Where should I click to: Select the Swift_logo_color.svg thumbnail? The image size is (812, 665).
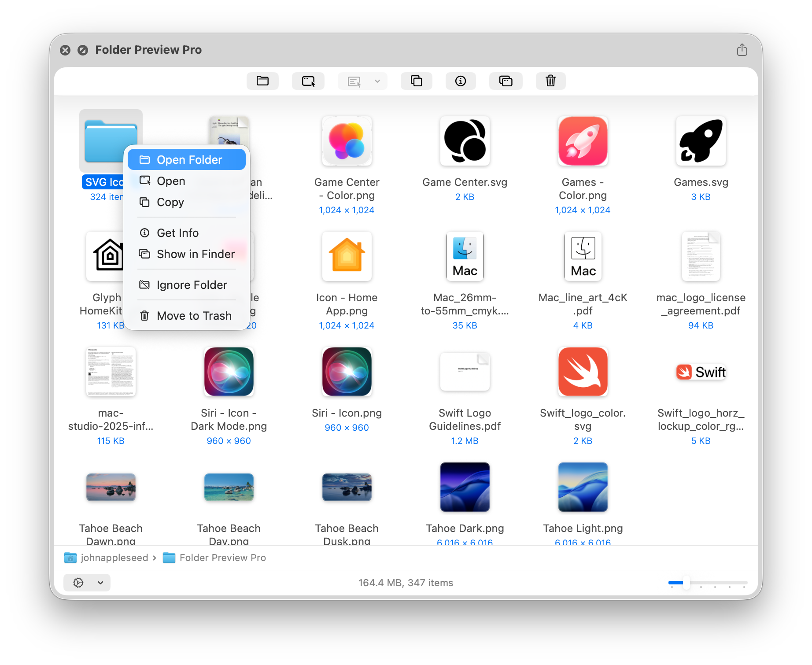point(583,372)
